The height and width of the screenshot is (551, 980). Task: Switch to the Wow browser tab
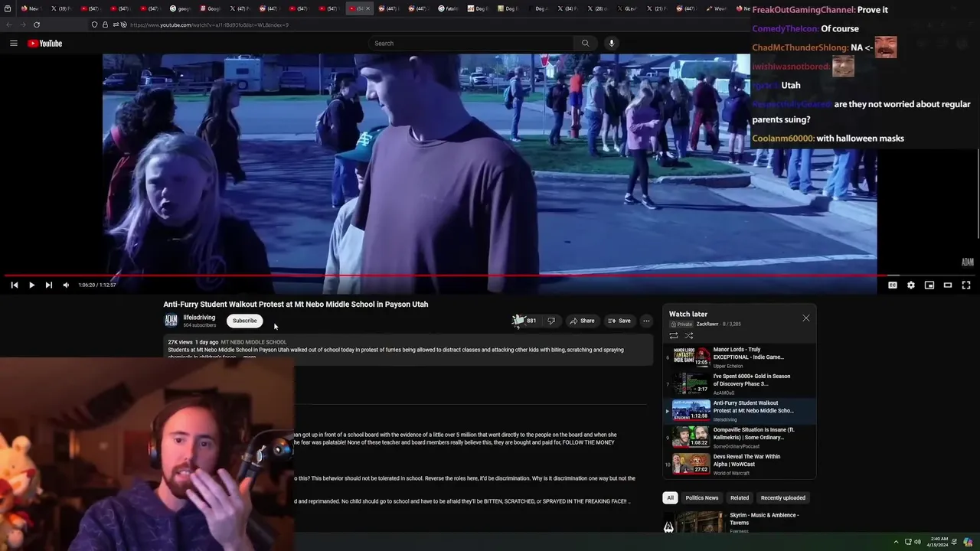[716, 8]
